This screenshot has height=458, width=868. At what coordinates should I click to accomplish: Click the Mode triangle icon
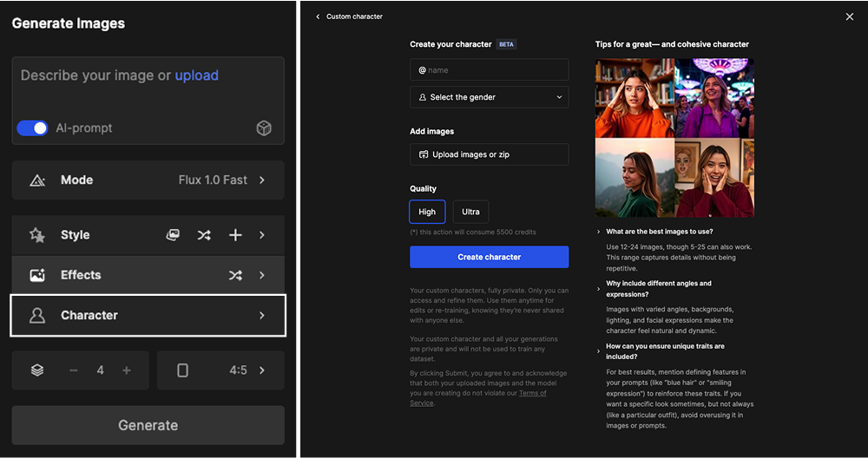tap(37, 180)
